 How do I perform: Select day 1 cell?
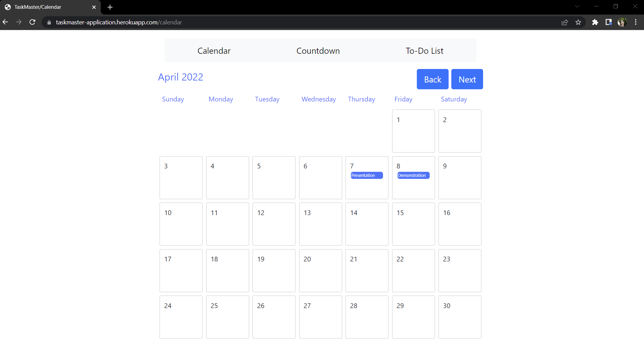click(413, 131)
